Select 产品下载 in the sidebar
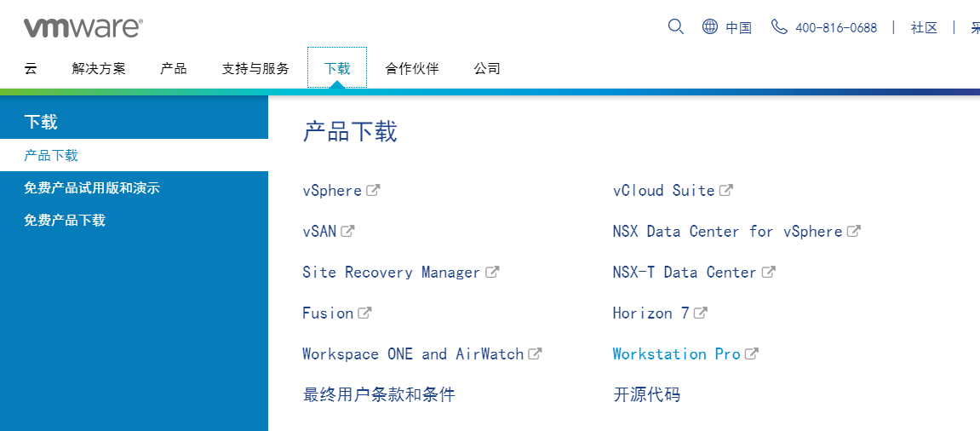 134,155
